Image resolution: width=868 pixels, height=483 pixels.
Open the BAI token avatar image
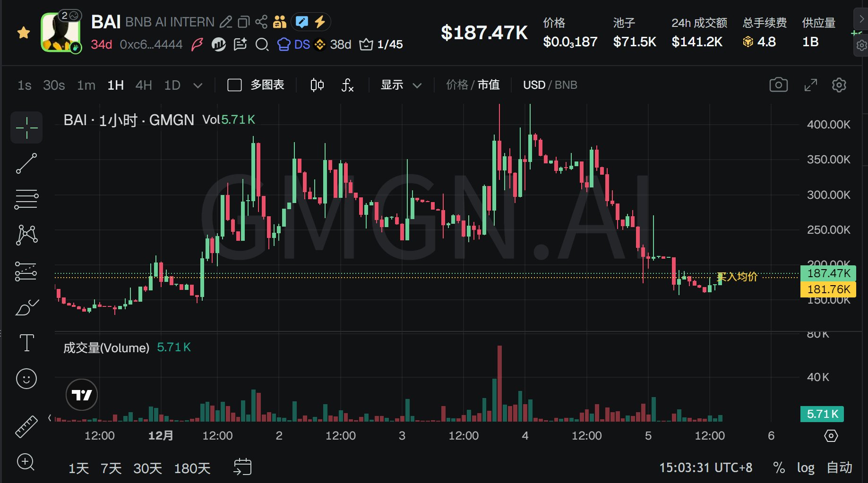pos(60,32)
